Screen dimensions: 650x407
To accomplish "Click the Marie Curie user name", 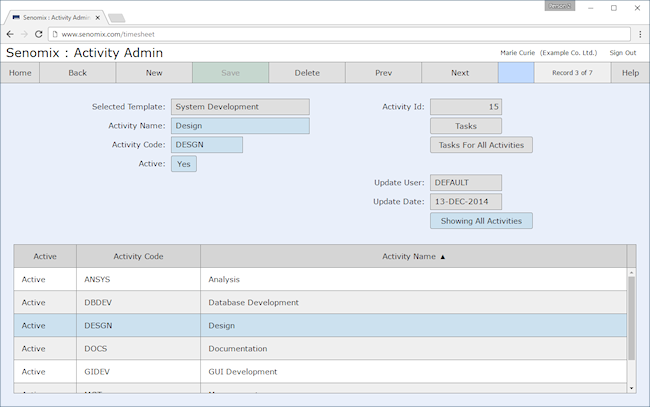I will [517, 53].
